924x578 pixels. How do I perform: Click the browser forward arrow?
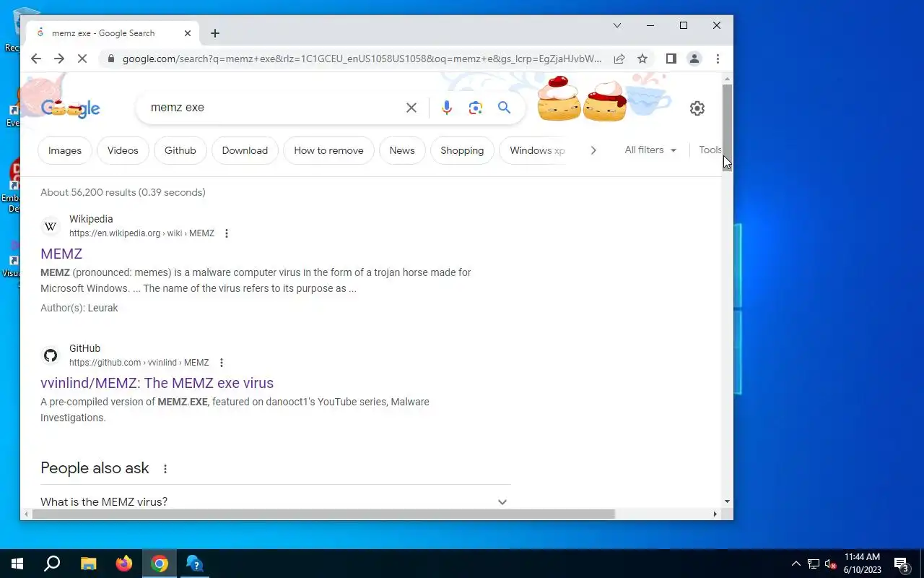(x=59, y=59)
